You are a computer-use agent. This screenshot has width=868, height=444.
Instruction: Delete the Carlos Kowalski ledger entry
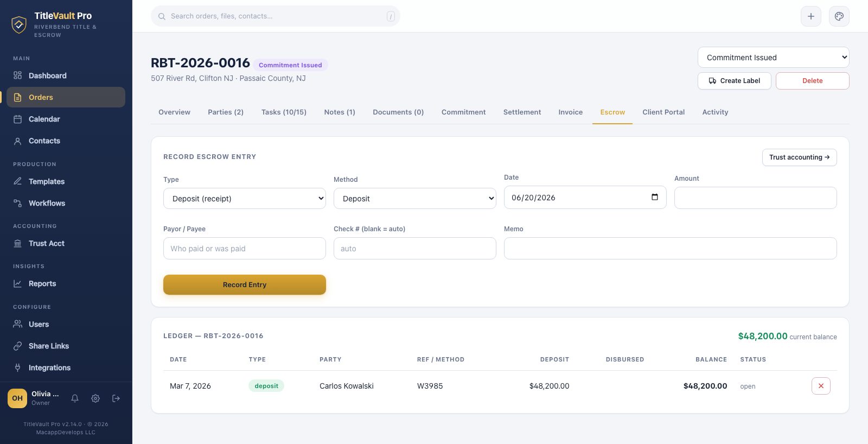[821, 386]
